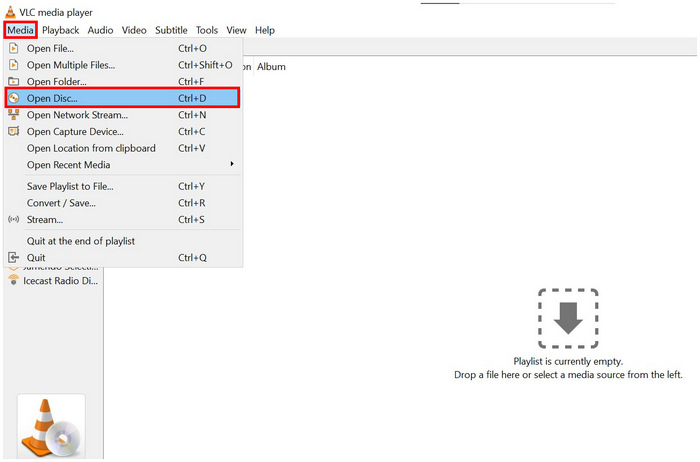Open the Subtitle menu

tap(171, 30)
